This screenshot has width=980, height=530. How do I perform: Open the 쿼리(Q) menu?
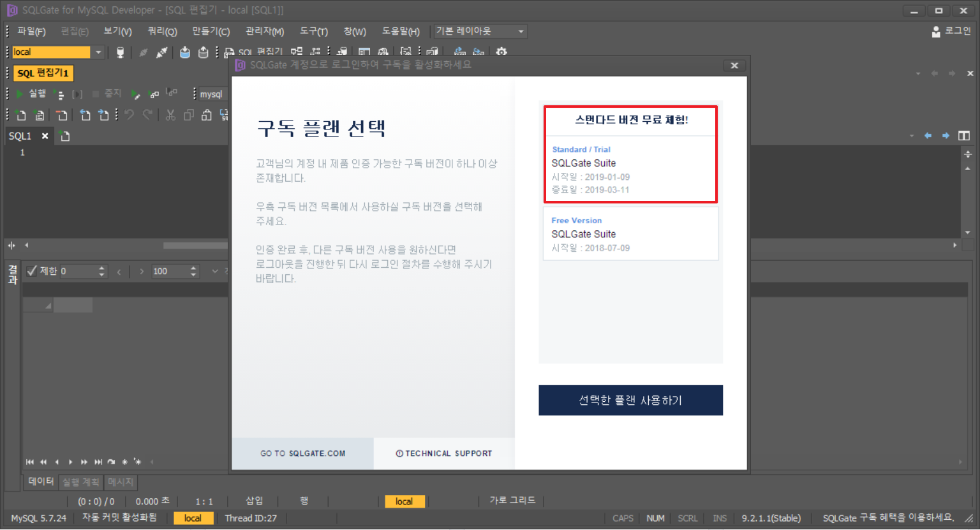point(163,31)
